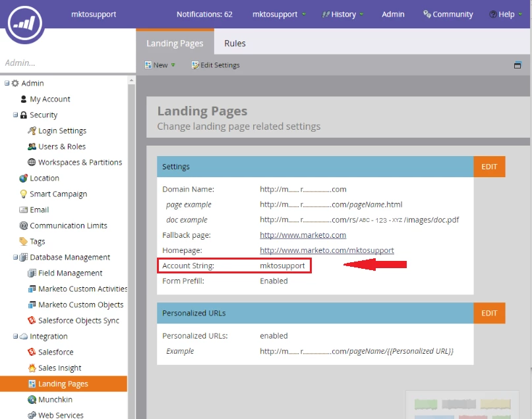The width and height of the screenshot is (532, 419).
Task: Collapse the Database Management tree node
Action: click(x=15, y=257)
